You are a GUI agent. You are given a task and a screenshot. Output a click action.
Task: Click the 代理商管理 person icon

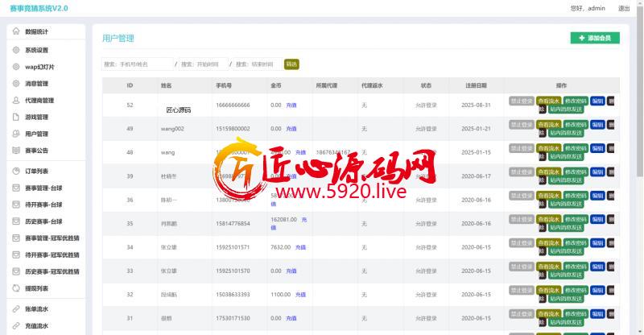pos(16,101)
